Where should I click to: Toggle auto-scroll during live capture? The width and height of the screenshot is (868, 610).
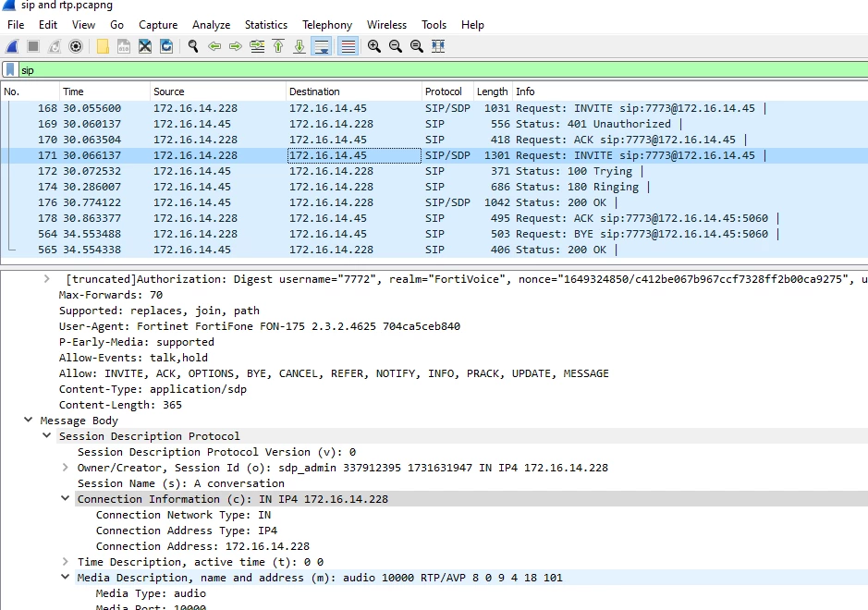point(321,46)
